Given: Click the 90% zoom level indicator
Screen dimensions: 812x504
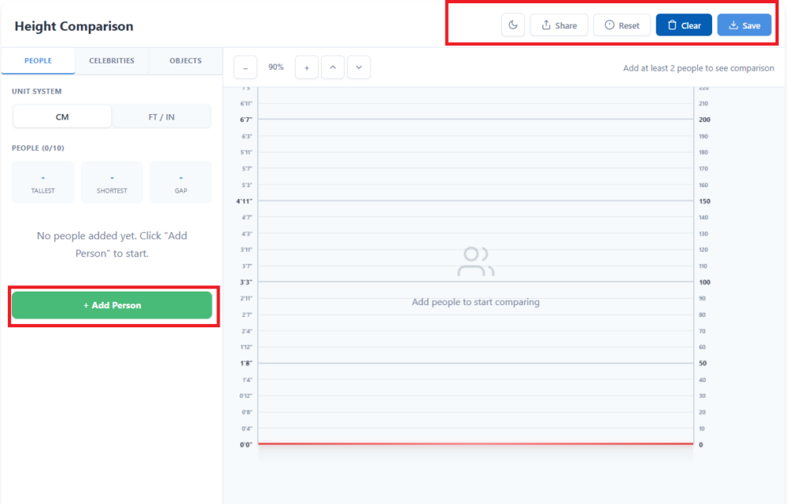Looking at the screenshot, I should point(276,68).
